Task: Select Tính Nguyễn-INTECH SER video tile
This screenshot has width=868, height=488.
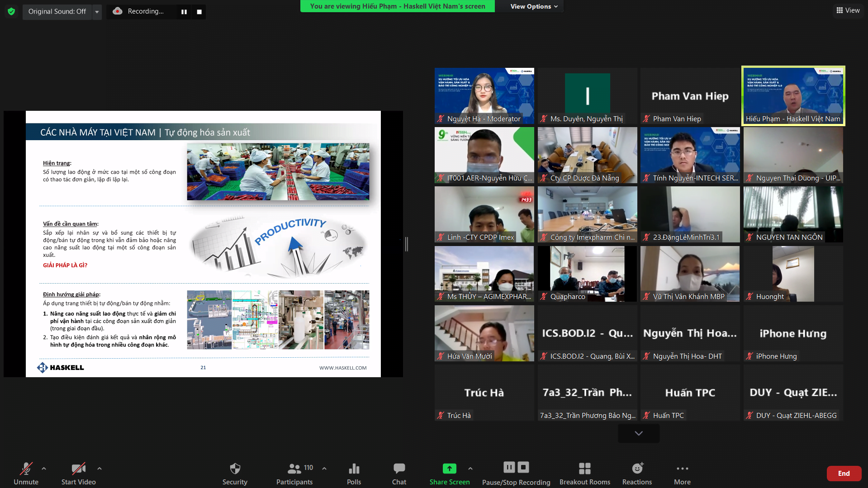Action: (x=690, y=155)
